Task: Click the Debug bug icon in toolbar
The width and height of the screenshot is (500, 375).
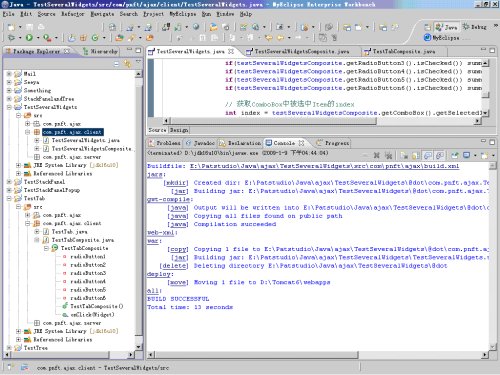Action: coord(11,38)
